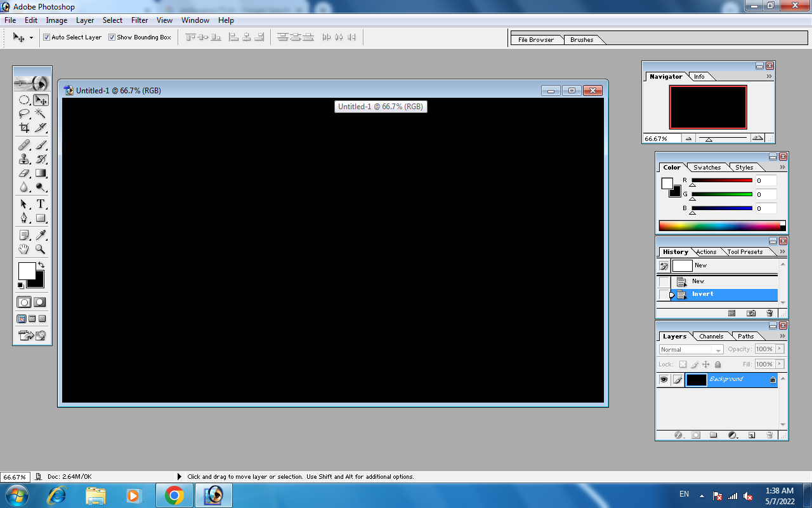Open Layers panel flyout menu arrow

tap(783, 336)
